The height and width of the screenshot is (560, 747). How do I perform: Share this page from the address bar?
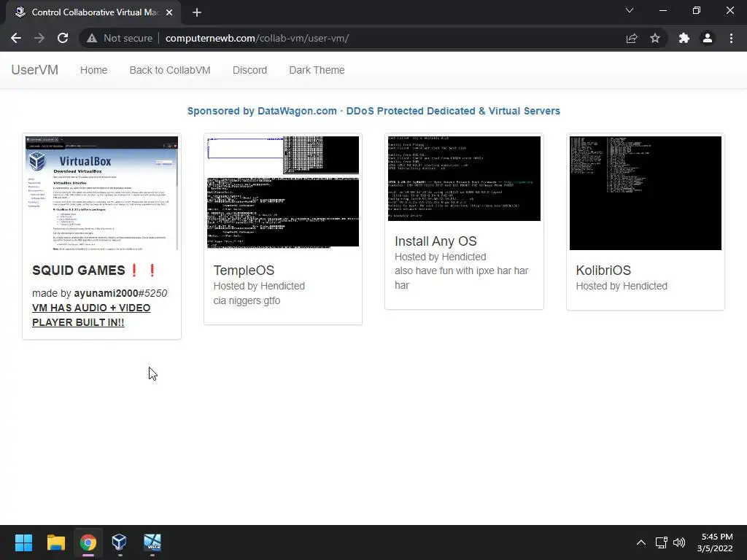pos(632,38)
